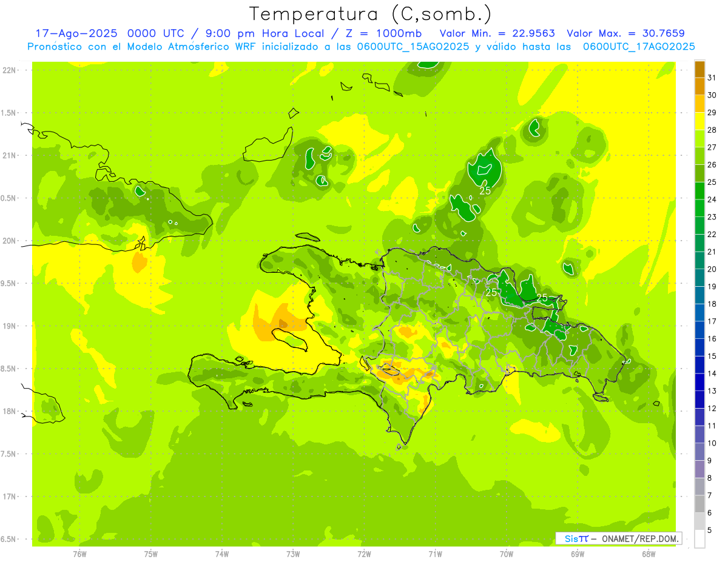
Task: Click the valid-until time "0600UTC_17AGO2025"
Action: tap(639, 47)
